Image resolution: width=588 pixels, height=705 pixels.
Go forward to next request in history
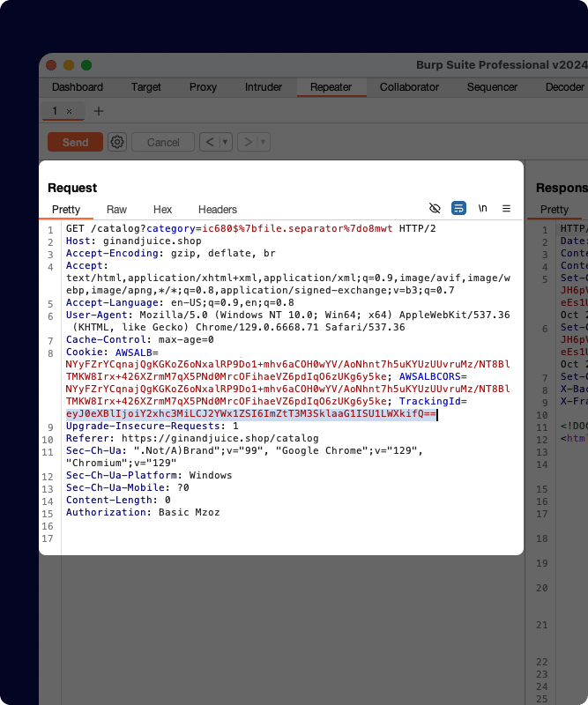click(247, 142)
